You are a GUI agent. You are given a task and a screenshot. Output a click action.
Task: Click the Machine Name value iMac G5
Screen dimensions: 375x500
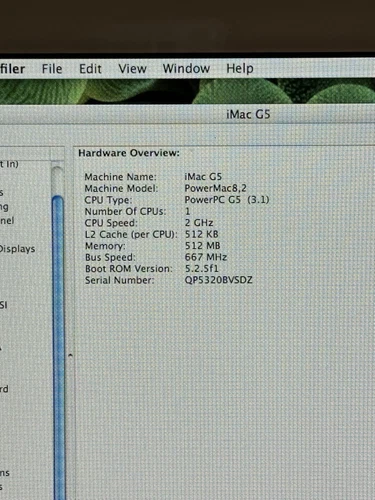pos(203,177)
